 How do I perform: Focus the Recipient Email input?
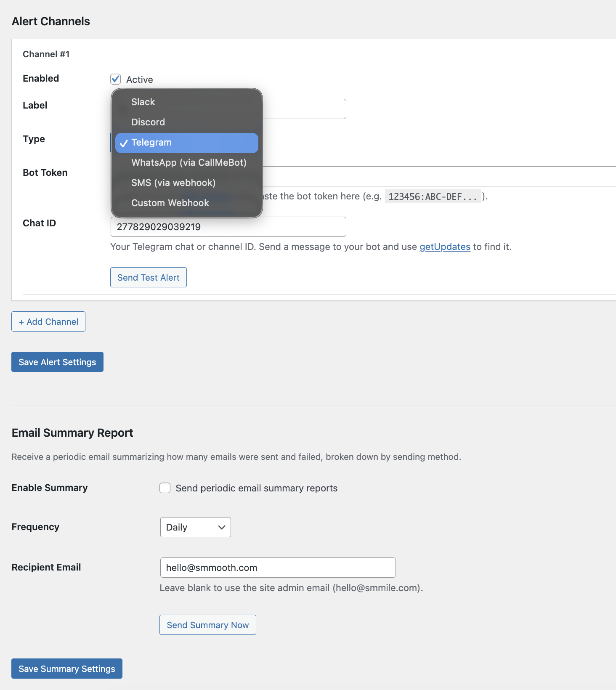click(278, 568)
